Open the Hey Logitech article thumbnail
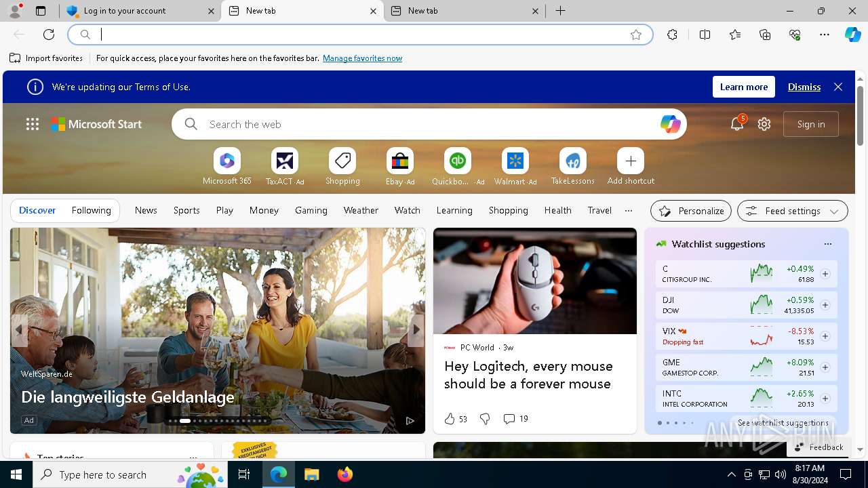The height and width of the screenshot is (488, 868). [x=535, y=281]
